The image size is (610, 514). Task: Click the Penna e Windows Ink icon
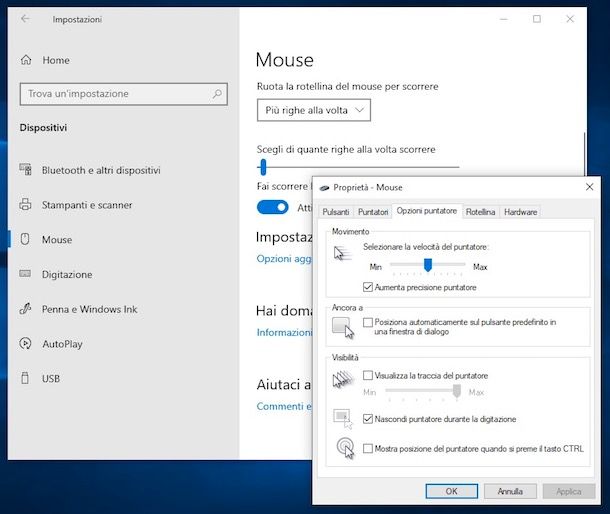[x=25, y=310]
